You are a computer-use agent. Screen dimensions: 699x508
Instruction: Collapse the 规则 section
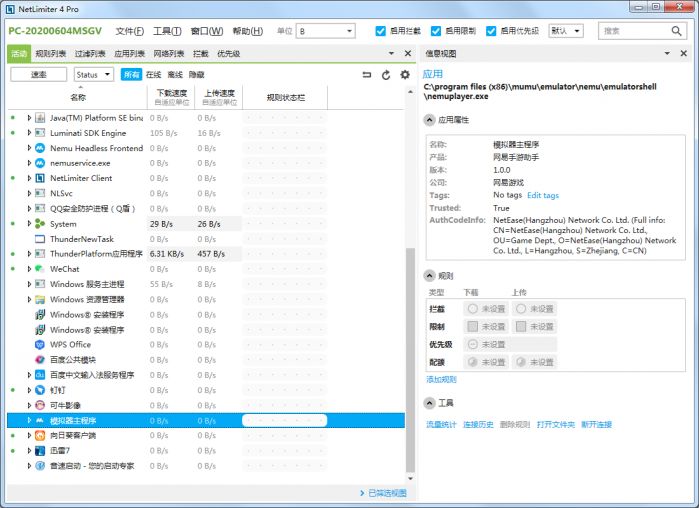click(429, 276)
